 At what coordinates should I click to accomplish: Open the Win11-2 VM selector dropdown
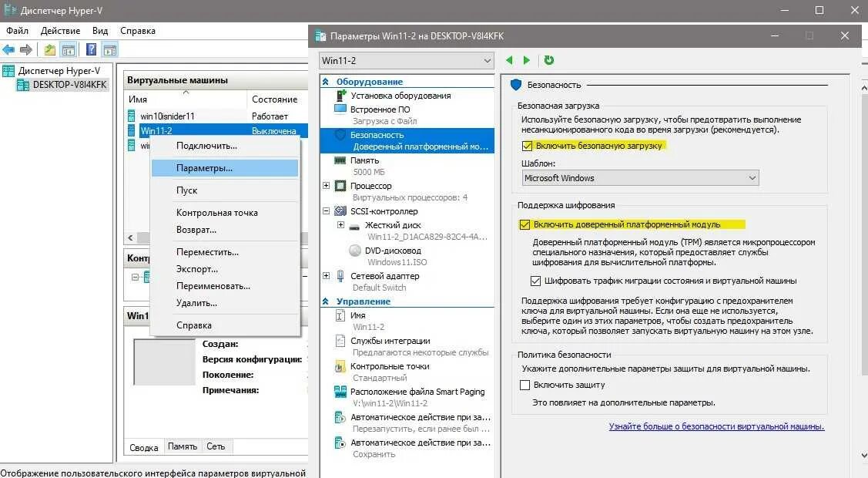(407, 60)
